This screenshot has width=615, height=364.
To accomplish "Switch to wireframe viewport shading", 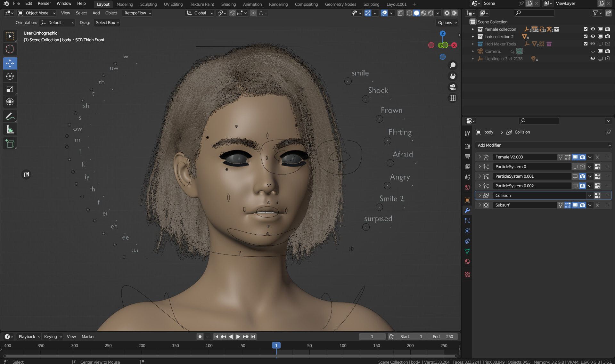I will [x=409, y=13].
